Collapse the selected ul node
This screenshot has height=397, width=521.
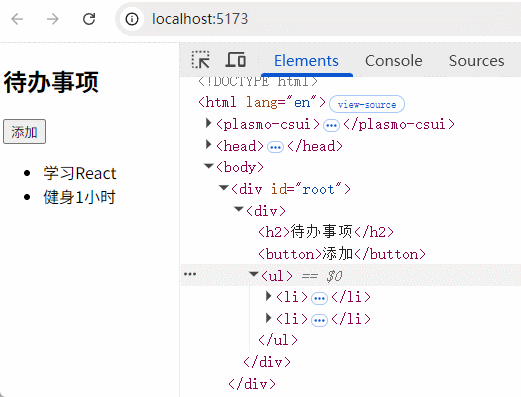point(254,274)
